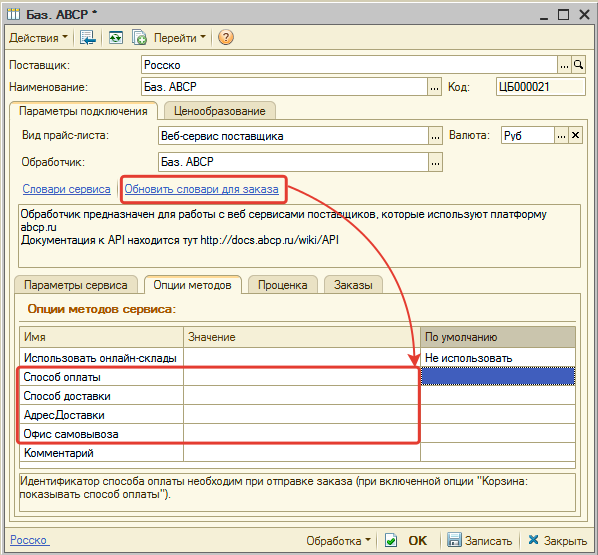Click the find-in-list toolbar icon

coord(87,38)
